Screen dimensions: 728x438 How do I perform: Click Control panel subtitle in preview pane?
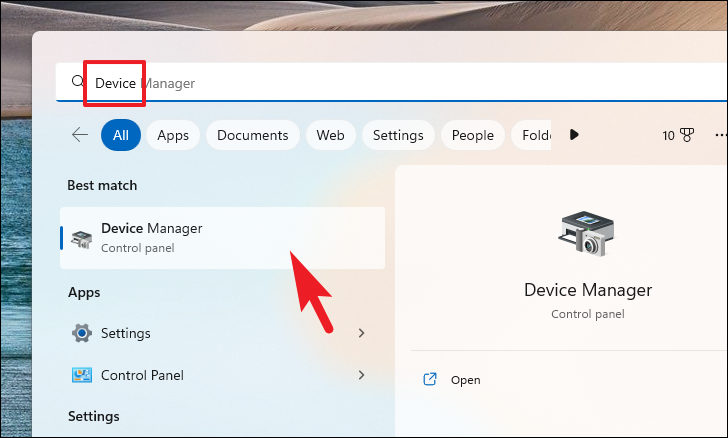click(588, 314)
